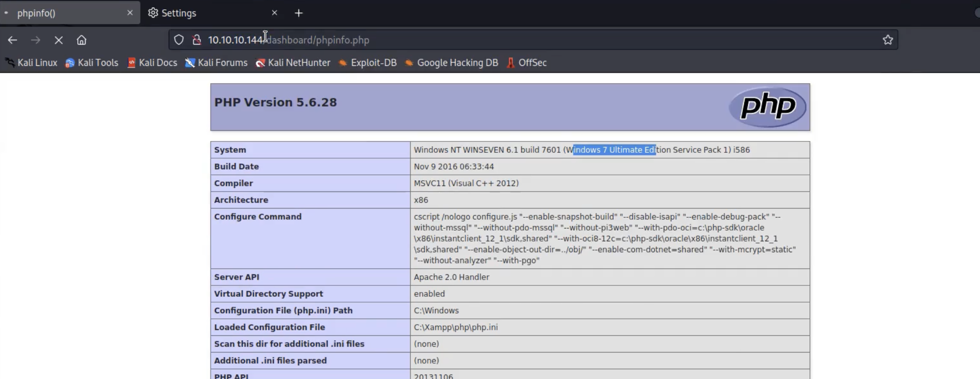Open the Kali Tools bookmark
Viewport: 980px width, 379px height.
pyautogui.click(x=92, y=63)
